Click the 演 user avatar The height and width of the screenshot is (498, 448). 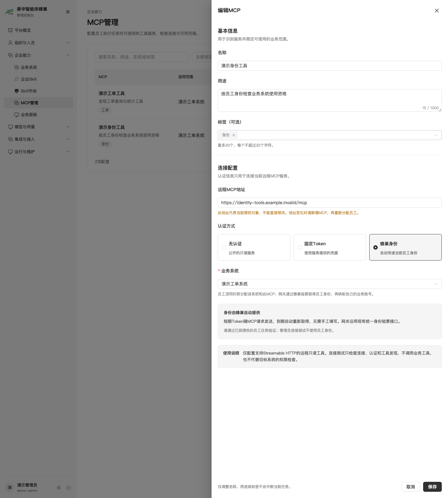coord(10,488)
